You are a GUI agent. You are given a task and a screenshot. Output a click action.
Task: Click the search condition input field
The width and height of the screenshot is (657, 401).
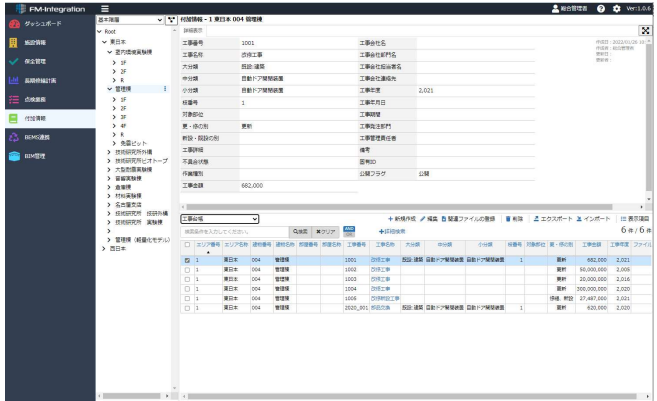[235, 232]
